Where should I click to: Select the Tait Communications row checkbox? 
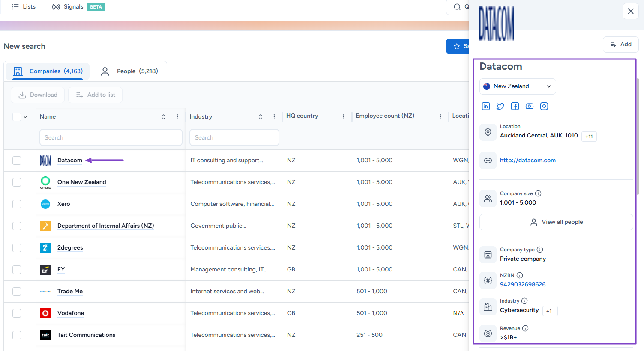pos(17,335)
